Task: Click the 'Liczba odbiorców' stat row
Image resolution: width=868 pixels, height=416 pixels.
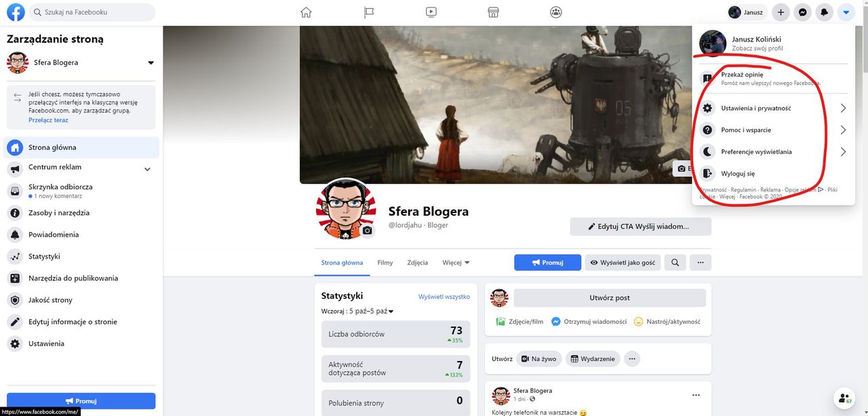Action: pyautogui.click(x=395, y=334)
